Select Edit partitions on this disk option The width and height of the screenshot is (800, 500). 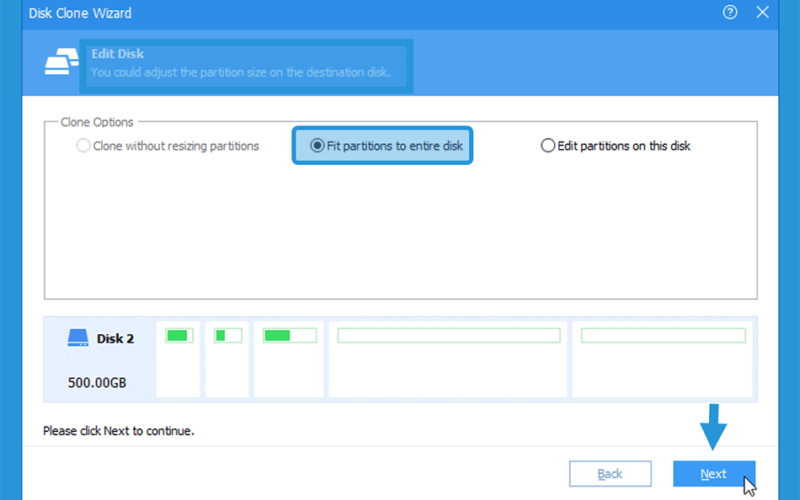coord(615,146)
